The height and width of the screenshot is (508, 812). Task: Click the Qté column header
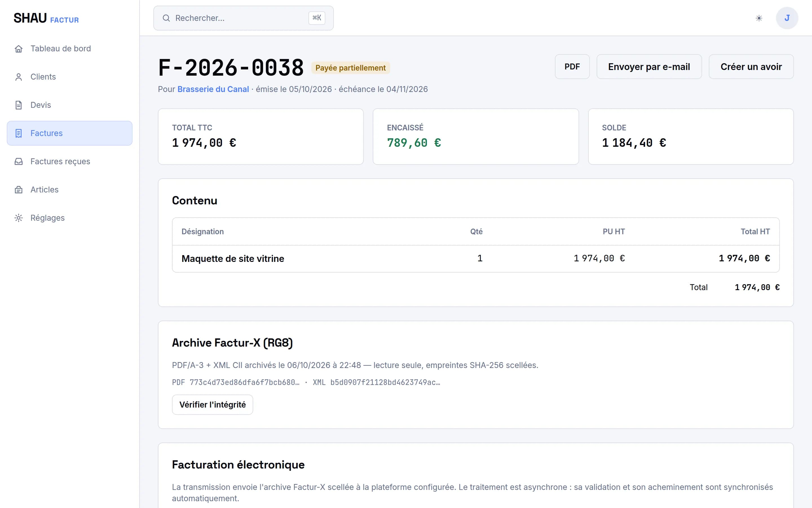point(476,231)
